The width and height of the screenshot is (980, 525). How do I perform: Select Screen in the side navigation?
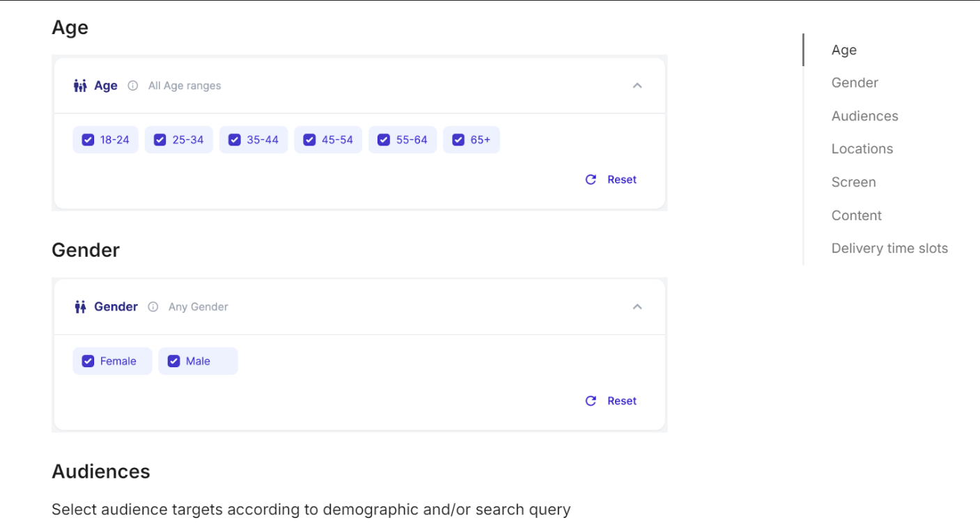853,182
